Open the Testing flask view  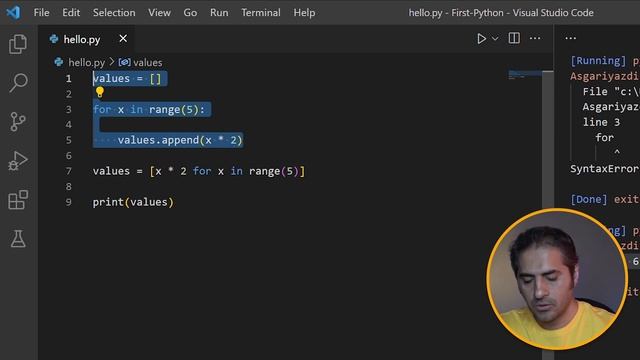coord(18,238)
